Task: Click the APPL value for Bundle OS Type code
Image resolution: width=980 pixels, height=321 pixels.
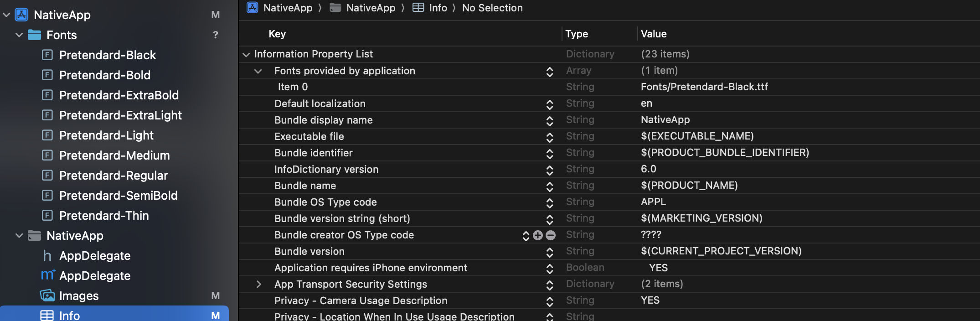Action: click(x=653, y=202)
